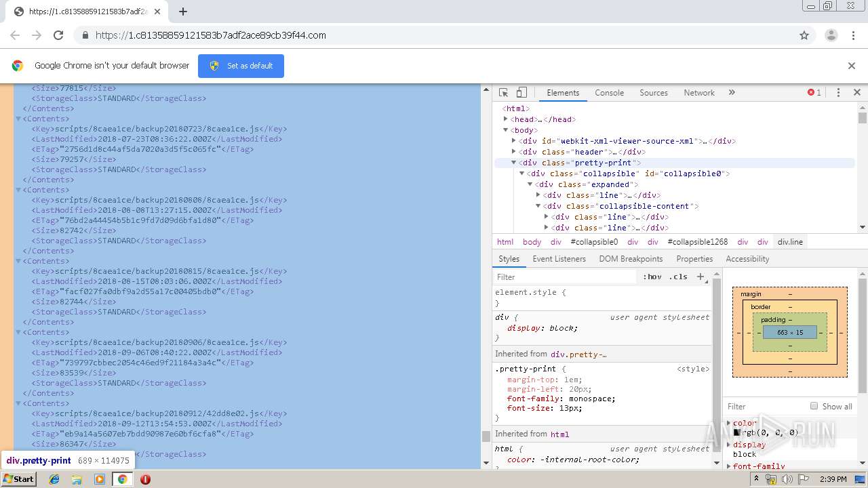Open the taskbar file explorer folder
Image resolution: width=868 pixels, height=488 pixels.
pyautogui.click(x=77, y=479)
